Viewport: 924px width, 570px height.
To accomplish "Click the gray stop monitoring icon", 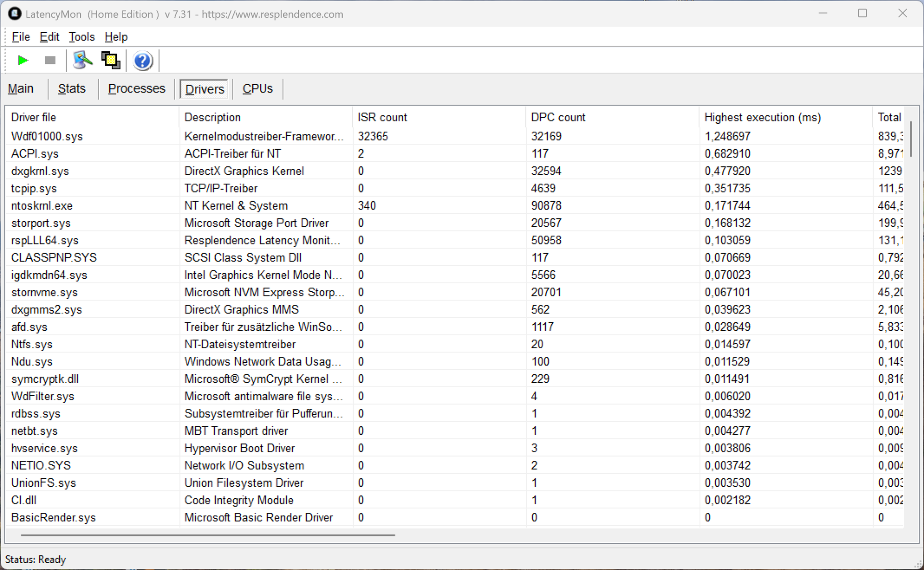I will click(x=50, y=61).
